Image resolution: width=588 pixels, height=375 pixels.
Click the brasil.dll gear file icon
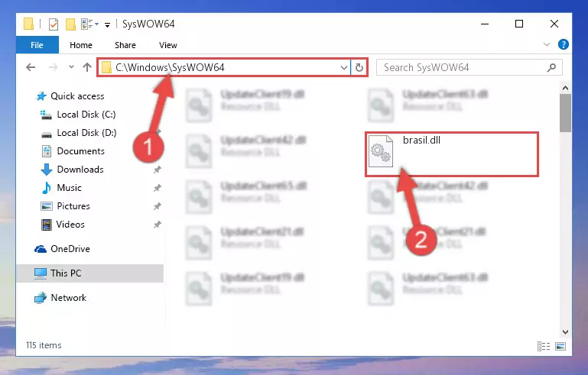click(x=381, y=151)
